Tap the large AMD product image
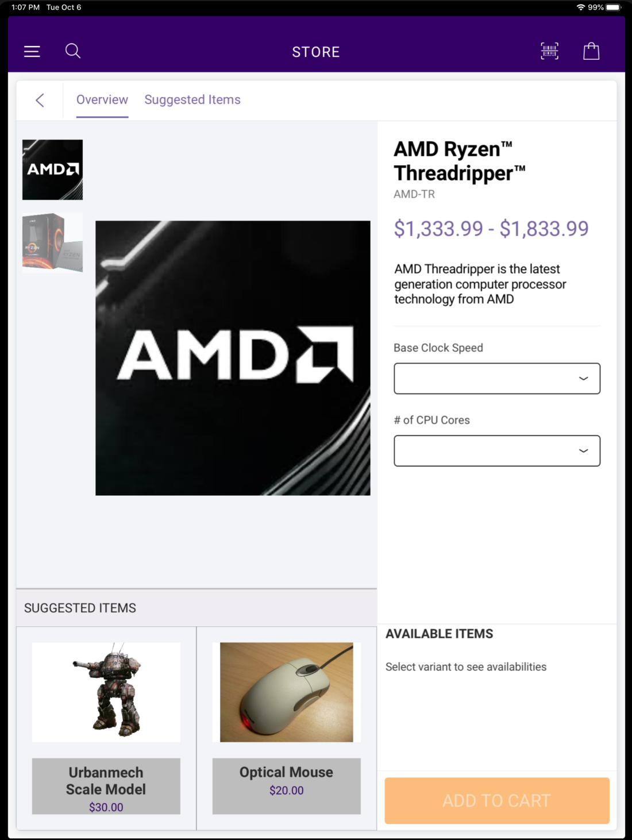This screenshot has width=632, height=840. [233, 358]
